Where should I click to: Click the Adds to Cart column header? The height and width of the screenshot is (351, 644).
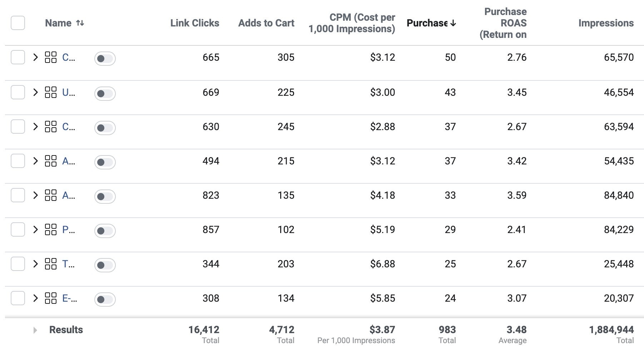(266, 23)
